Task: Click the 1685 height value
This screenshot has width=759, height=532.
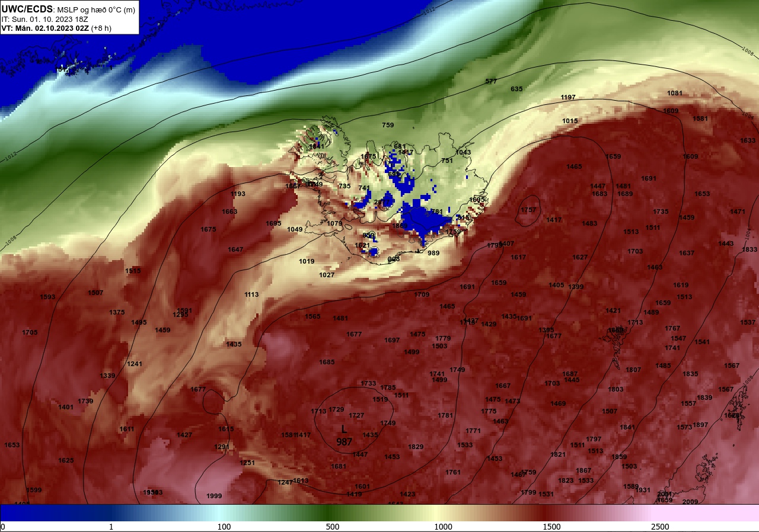Action: [327, 362]
